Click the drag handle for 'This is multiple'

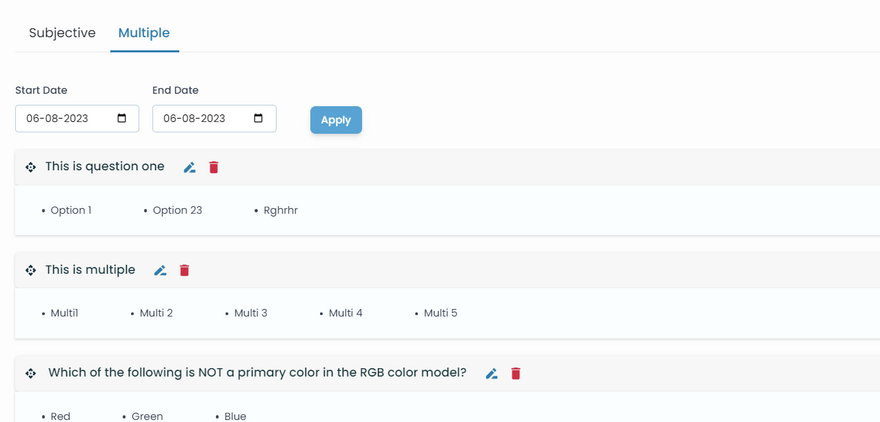point(31,271)
